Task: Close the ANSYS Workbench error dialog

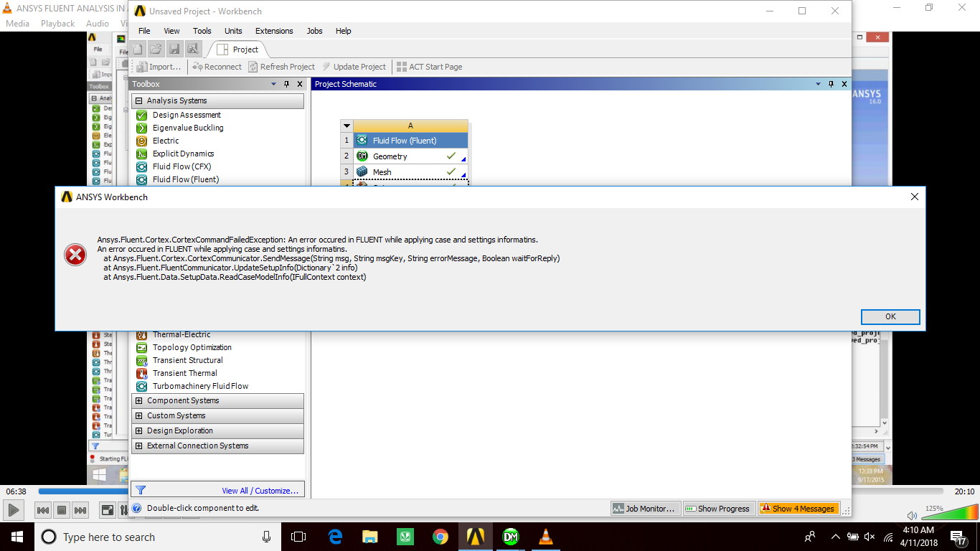Action: coord(914,197)
